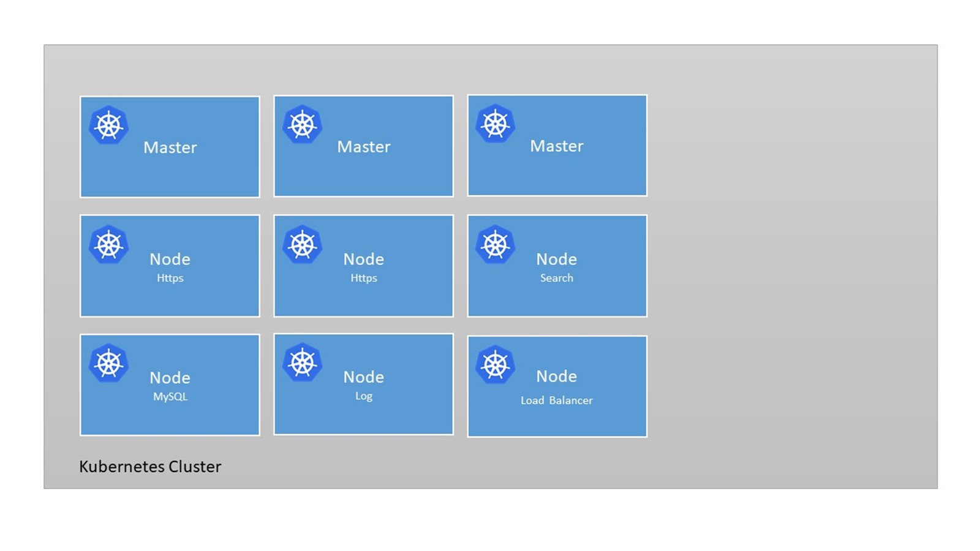980x551 pixels.
Task: Click the "Master" label in the Log column
Action: click(364, 147)
